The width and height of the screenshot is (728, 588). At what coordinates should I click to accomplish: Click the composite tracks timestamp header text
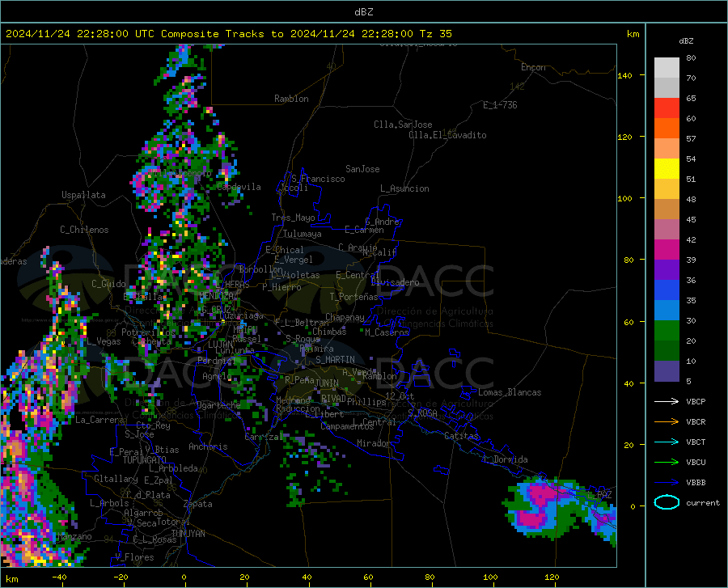click(228, 34)
